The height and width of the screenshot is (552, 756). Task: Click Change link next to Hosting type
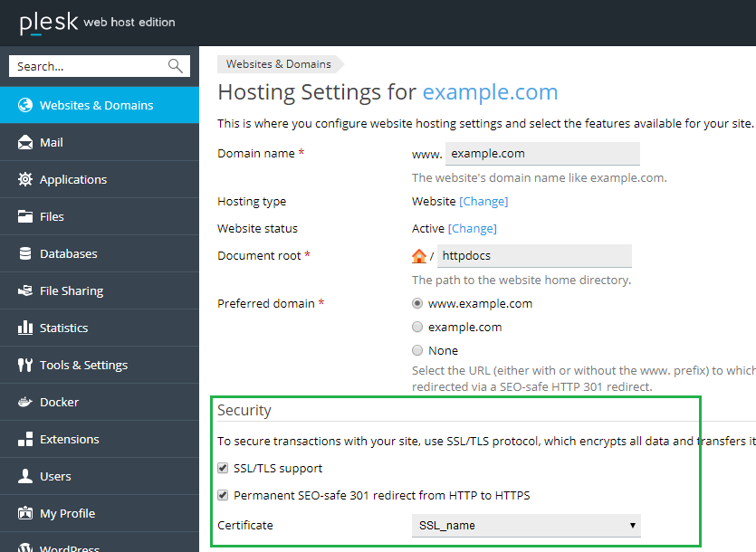(x=483, y=201)
